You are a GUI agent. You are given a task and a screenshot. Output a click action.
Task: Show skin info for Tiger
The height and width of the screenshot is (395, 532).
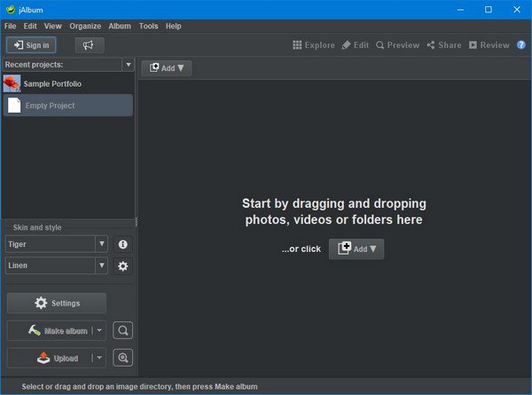[x=123, y=244]
